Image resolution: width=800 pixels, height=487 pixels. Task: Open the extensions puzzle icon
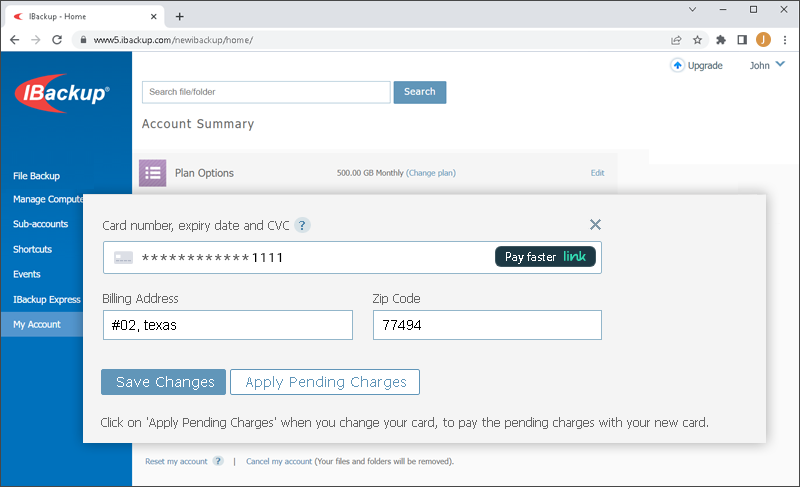(x=720, y=40)
